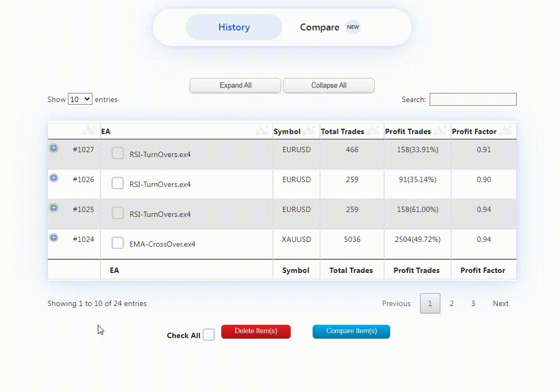This screenshot has height=392, width=559.
Task: Click the NEW badge beside Compare
Action: (x=353, y=27)
